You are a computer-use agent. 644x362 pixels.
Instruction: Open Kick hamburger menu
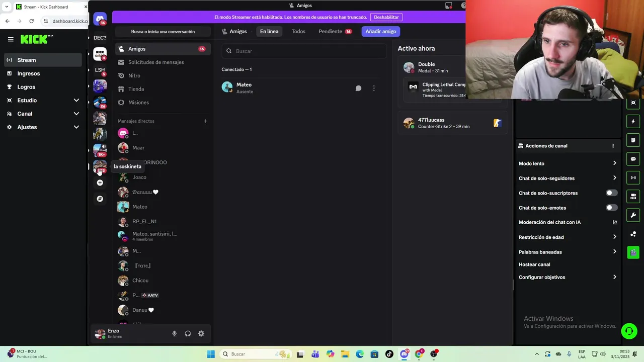[11, 39]
